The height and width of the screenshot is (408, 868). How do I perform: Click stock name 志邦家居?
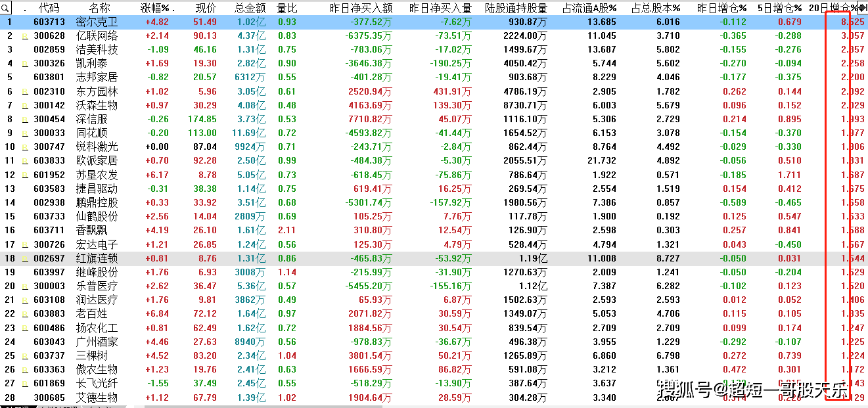coord(97,78)
